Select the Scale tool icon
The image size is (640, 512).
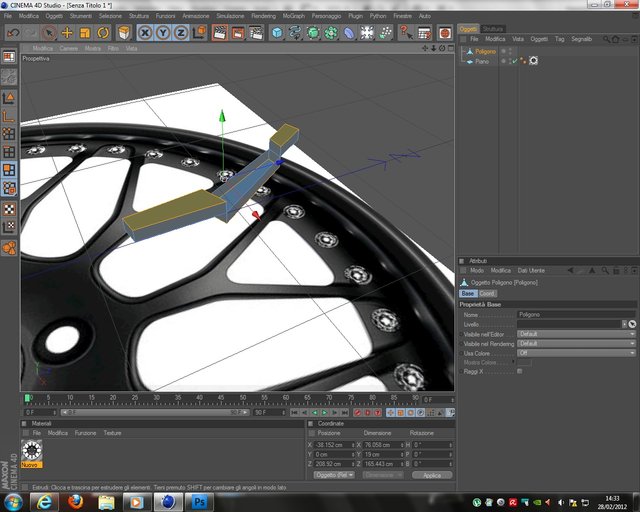pos(85,33)
